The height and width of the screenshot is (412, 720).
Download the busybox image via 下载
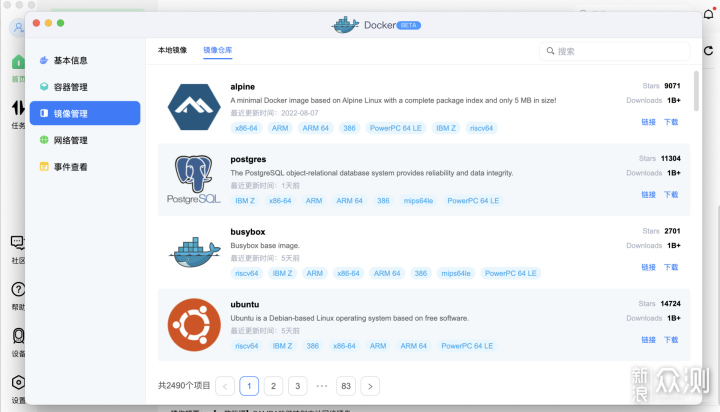[671, 267]
